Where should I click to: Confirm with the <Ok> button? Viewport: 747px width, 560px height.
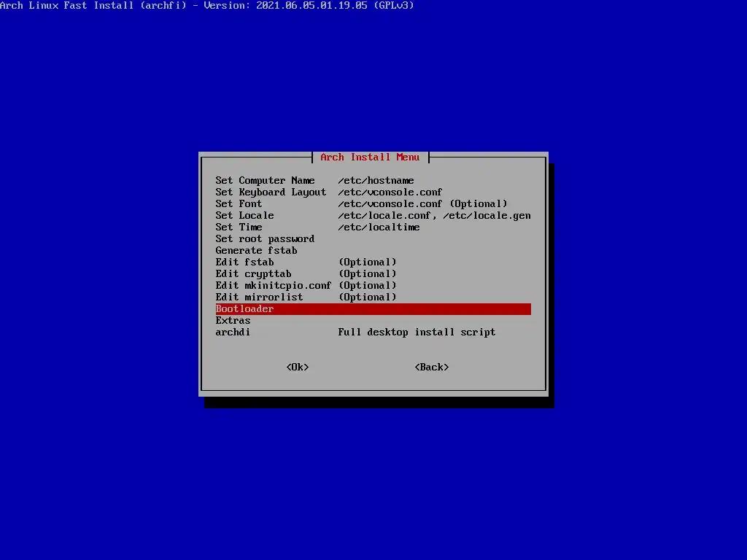click(298, 367)
